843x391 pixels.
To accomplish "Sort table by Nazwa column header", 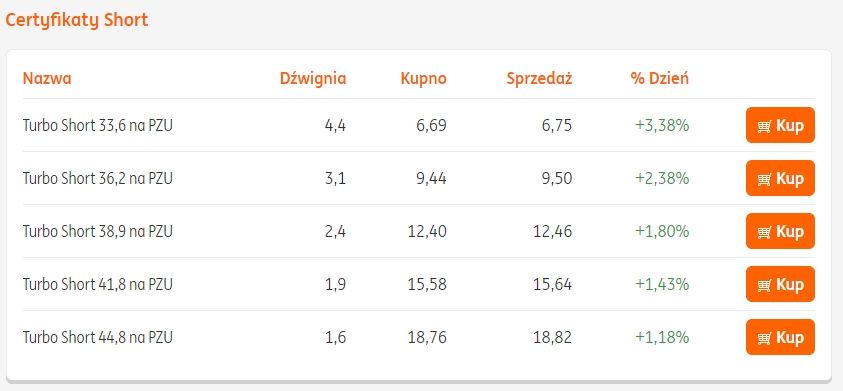I will (x=47, y=79).
